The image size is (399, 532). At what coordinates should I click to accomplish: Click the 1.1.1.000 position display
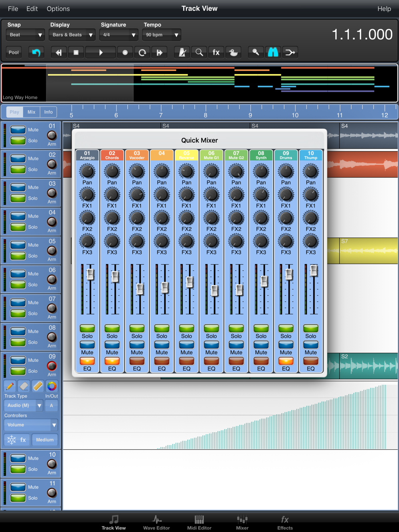362,34
